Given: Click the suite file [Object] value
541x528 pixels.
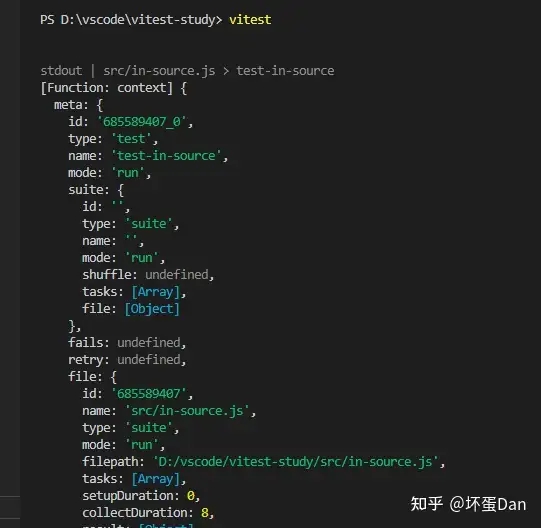Looking at the screenshot, I should point(152,309).
